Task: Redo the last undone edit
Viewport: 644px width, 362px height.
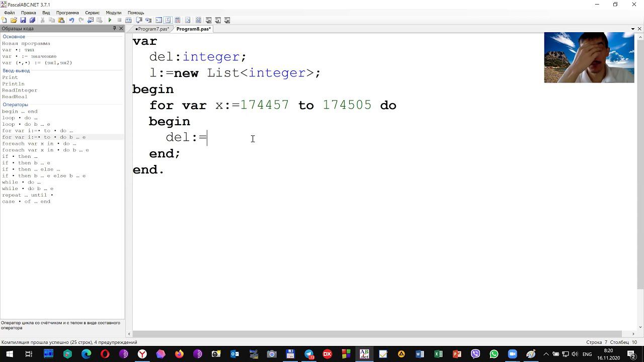Action: [81, 20]
